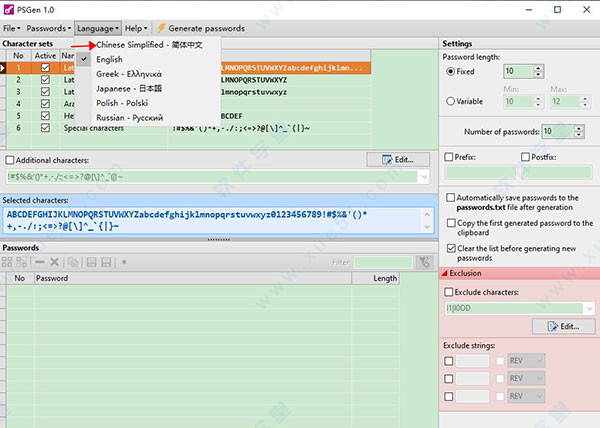Select the Variable password length option
The width and height of the screenshot is (600, 428).
click(x=451, y=101)
